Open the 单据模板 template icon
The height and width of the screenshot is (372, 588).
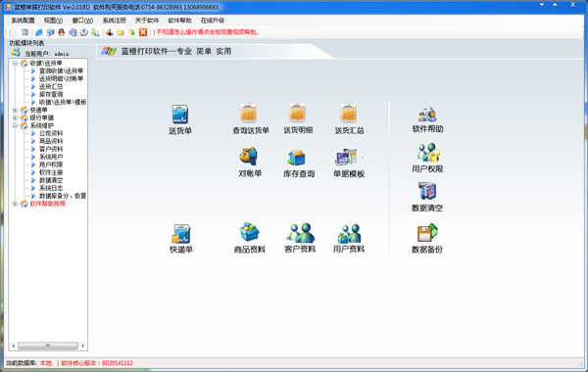click(x=349, y=163)
